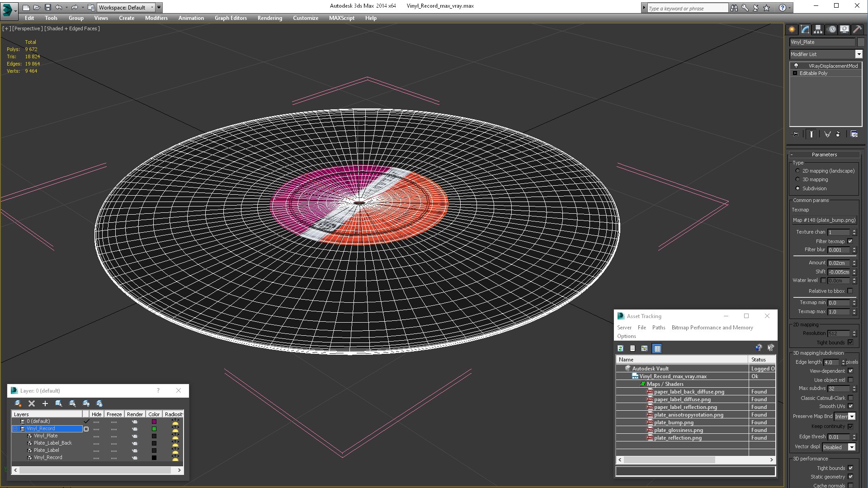This screenshot has width=868, height=488.
Task: Switch to the Motion command panel
Action: (x=831, y=29)
